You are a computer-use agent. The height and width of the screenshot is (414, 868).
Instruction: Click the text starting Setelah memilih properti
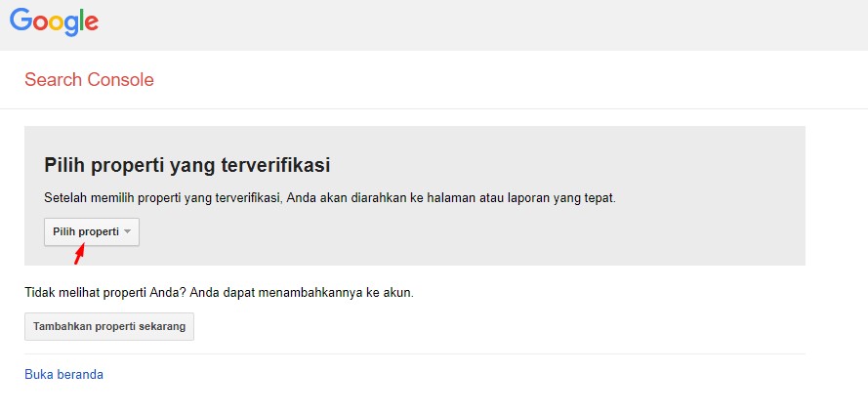tap(330, 198)
